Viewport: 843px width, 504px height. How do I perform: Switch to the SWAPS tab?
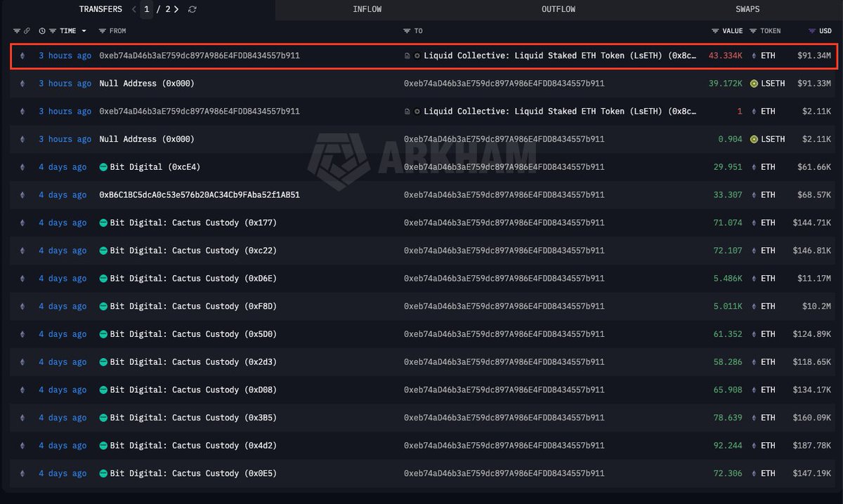pyautogui.click(x=747, y=9)
